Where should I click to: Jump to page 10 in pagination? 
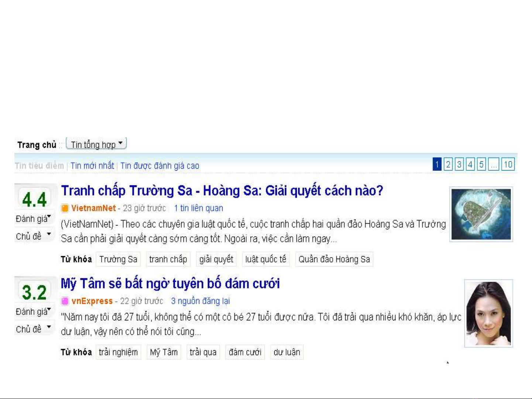(508, 164)
